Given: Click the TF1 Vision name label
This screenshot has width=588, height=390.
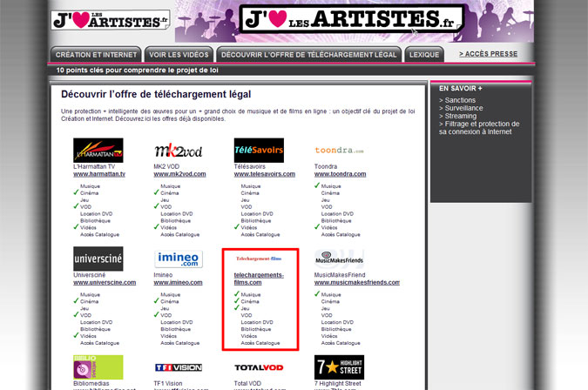Looking at the screenshot, I should click(x=168, y=383).
